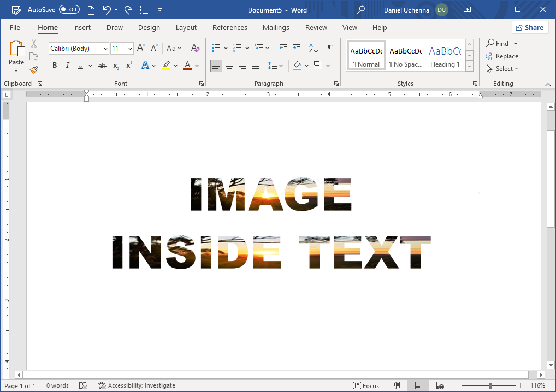
Task: Open the font size dropdown
Action: (x=130, y=48)
